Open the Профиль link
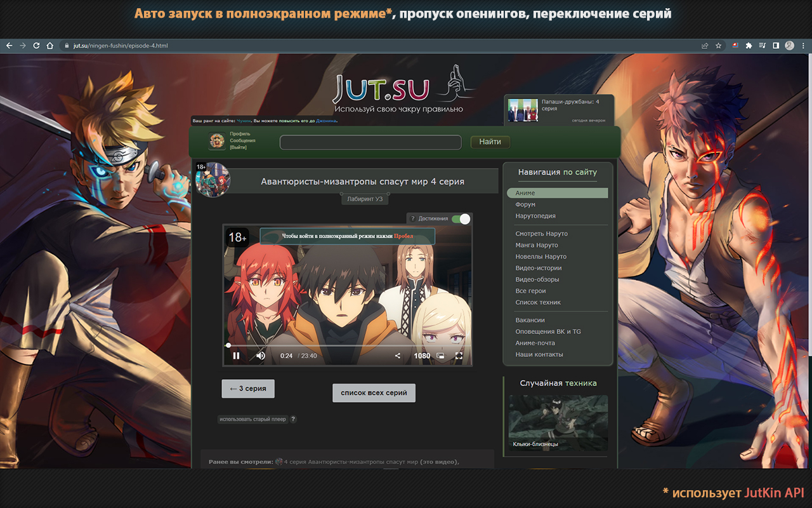 click(x=240, y=134)
